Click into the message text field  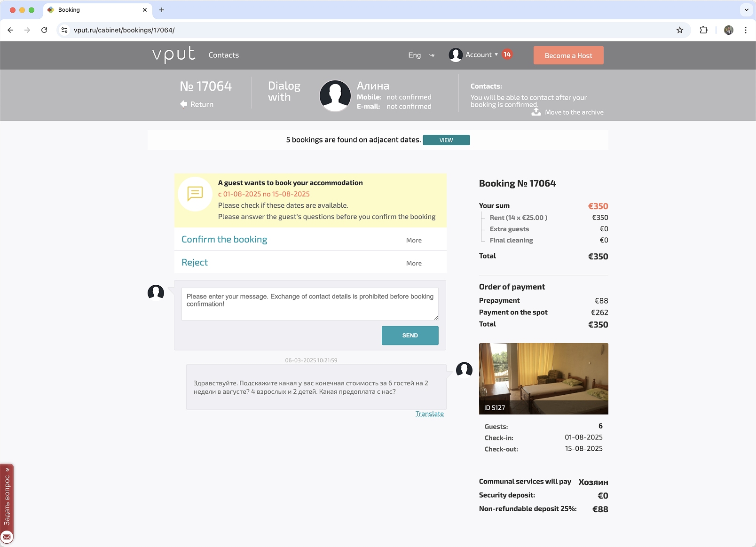(310, 304)
